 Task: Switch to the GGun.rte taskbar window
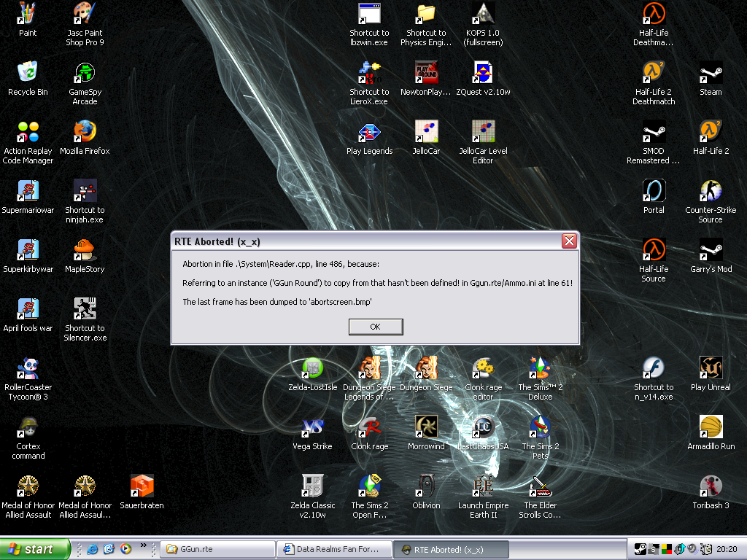click(217, 549)
